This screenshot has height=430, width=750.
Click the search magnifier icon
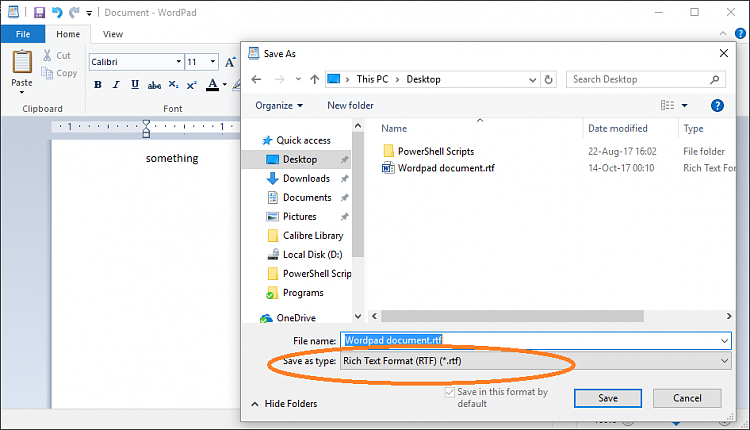715,79
